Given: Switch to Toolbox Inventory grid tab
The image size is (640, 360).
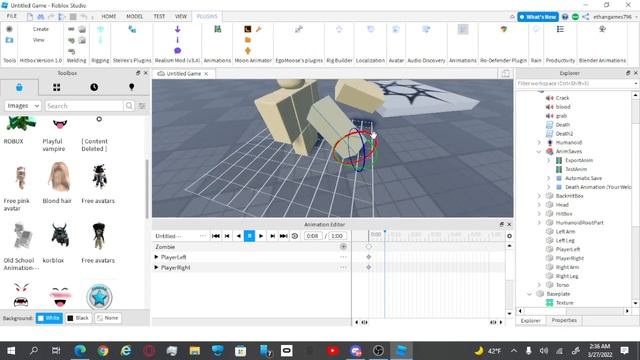Looking at the screenshot, I should pos(56,87).
